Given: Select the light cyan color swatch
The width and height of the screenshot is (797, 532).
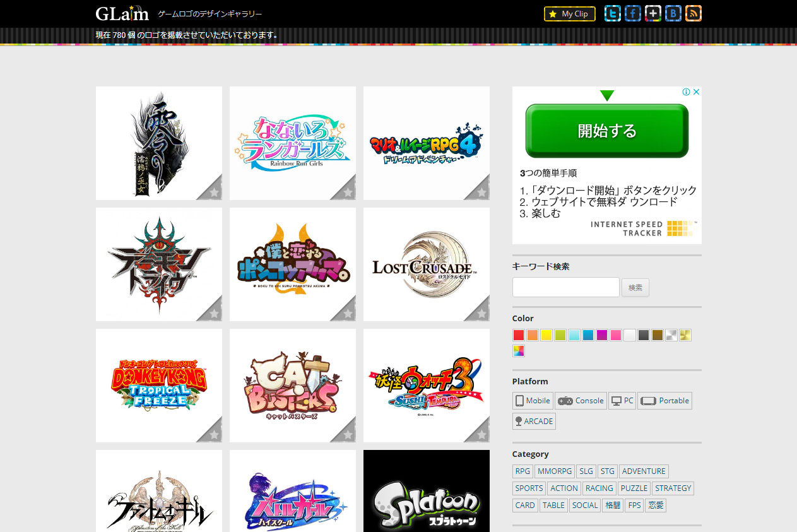Looking at the screenshot, I should tap(574, 335).
